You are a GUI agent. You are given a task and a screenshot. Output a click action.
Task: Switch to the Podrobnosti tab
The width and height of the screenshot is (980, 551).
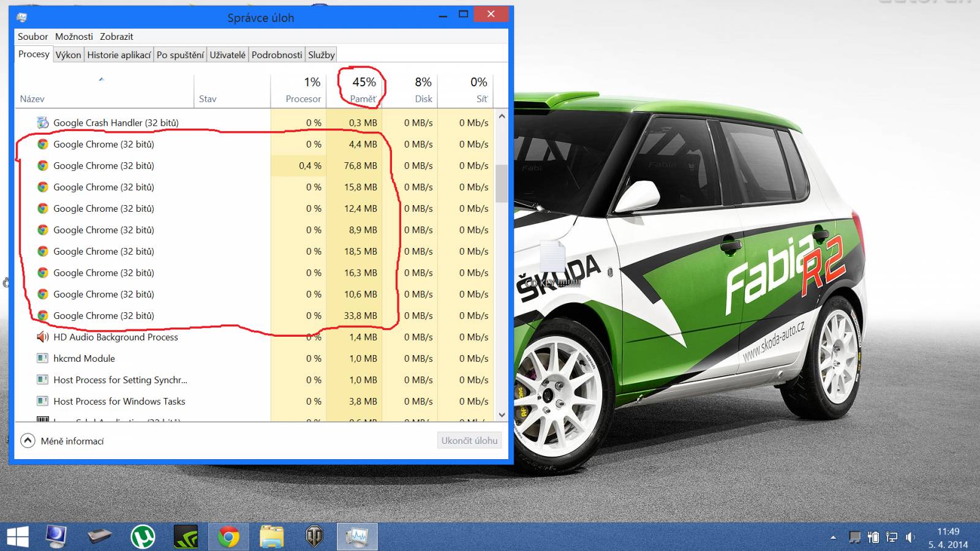(277, 55)
